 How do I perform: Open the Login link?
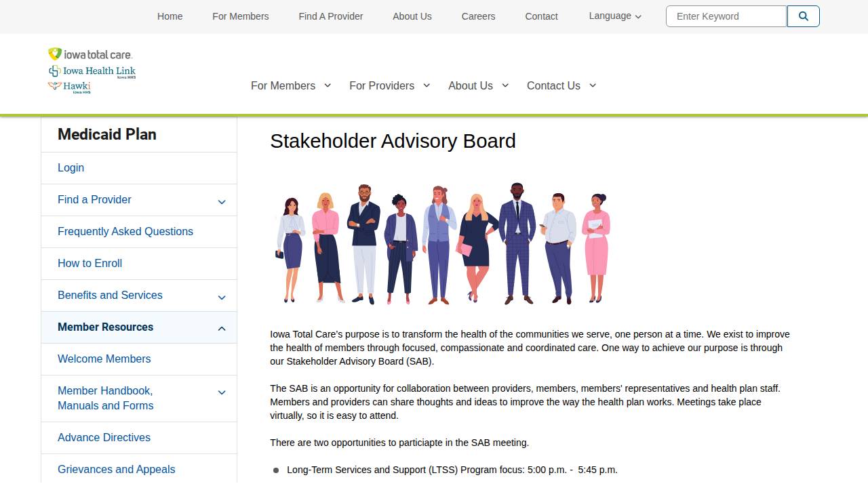pyautogui.click(x=71, y=167)
